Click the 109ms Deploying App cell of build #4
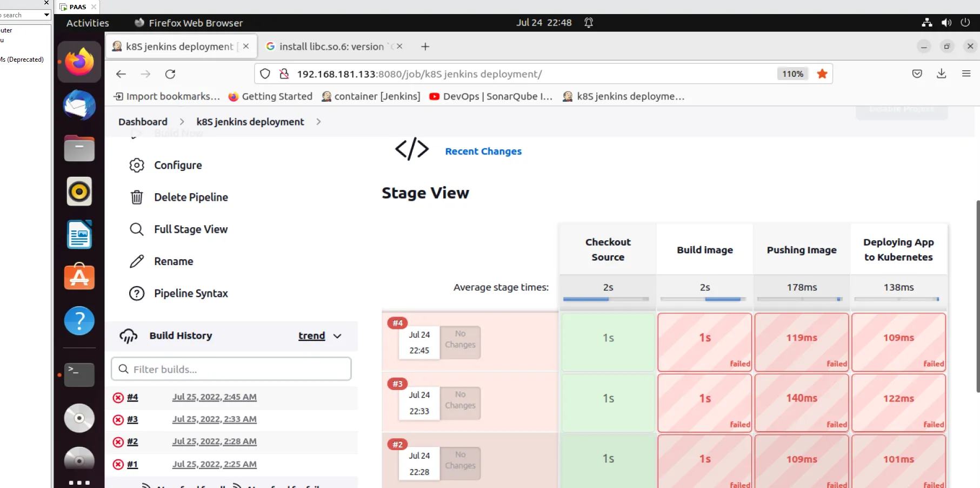The image size is (980, 488). coord(898,342)
